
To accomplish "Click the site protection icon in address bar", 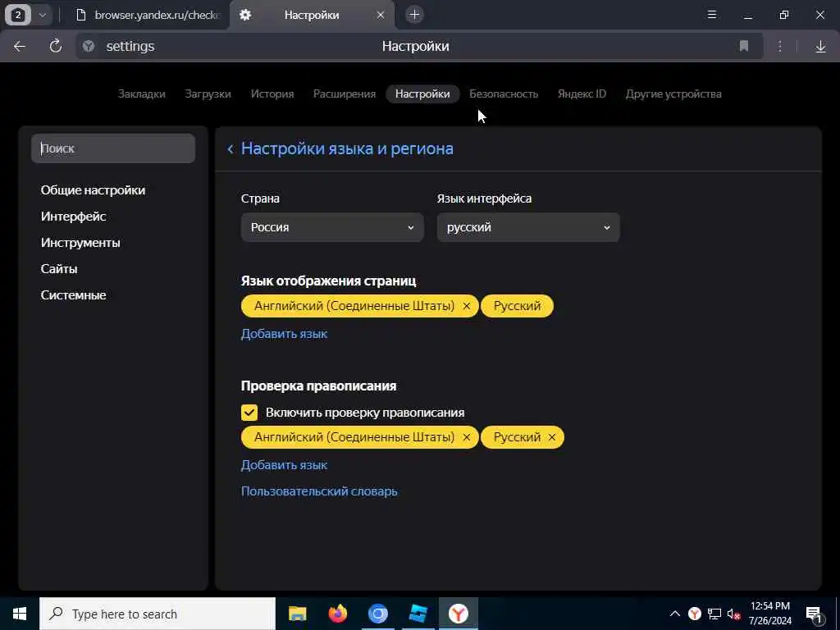I will [89, 47].
